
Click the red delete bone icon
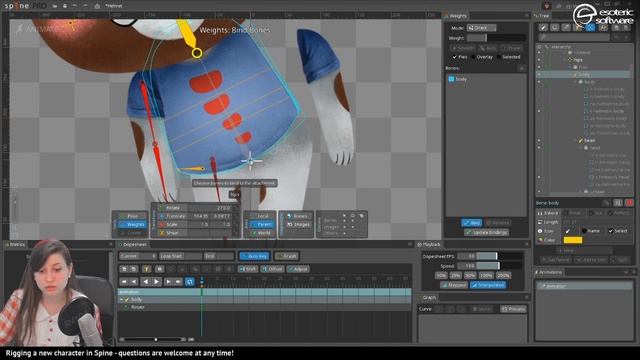coord(629,202)
